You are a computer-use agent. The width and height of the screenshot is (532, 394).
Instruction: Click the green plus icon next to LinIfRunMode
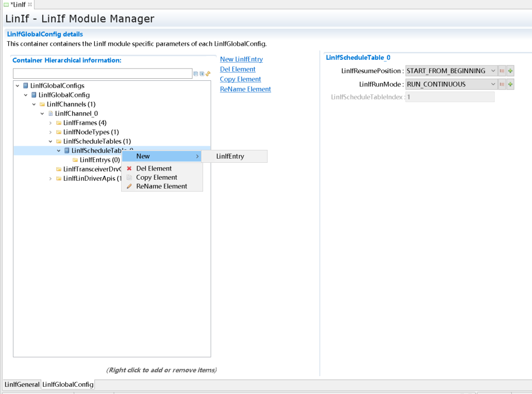510,84
